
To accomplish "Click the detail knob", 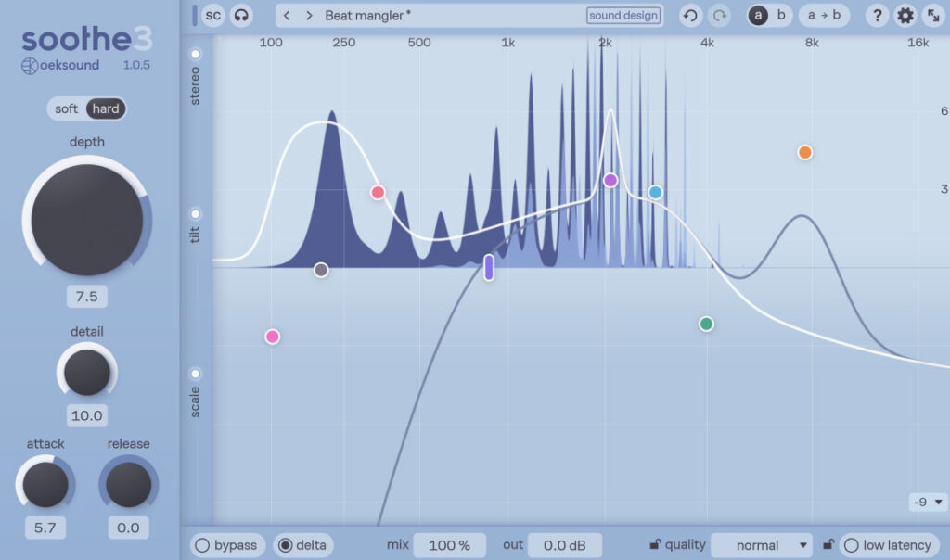I will (x=86, y=373).
